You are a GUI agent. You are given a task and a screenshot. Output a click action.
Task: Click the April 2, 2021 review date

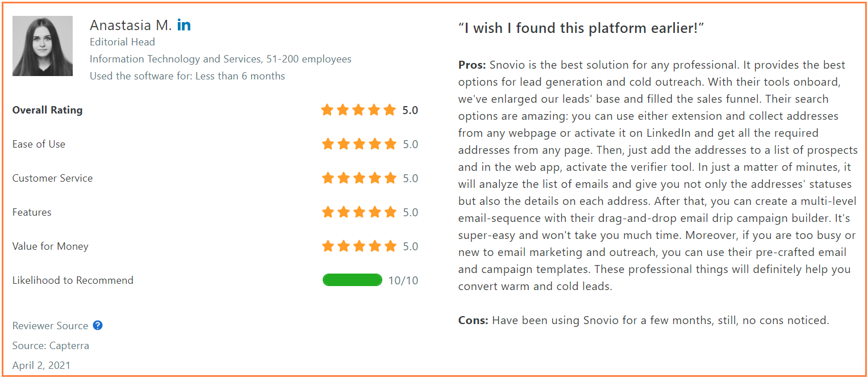click(x=41, y=366)
